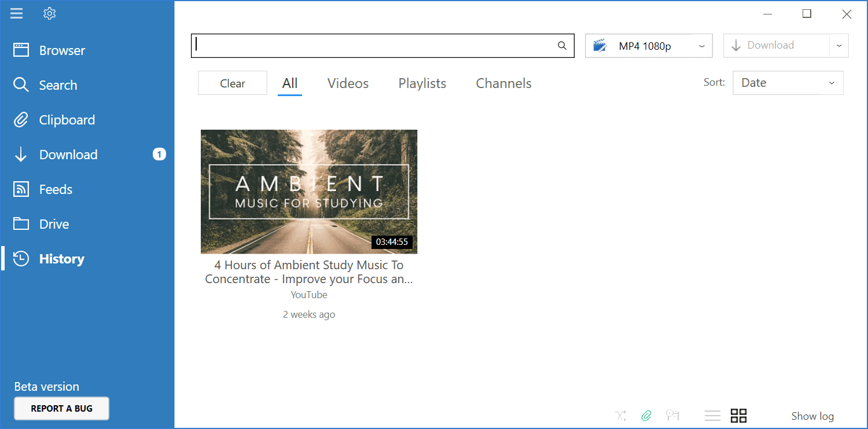This screenshot has height=429, width=868.
Task: Maximize the application window
Action: coord(807,14)
